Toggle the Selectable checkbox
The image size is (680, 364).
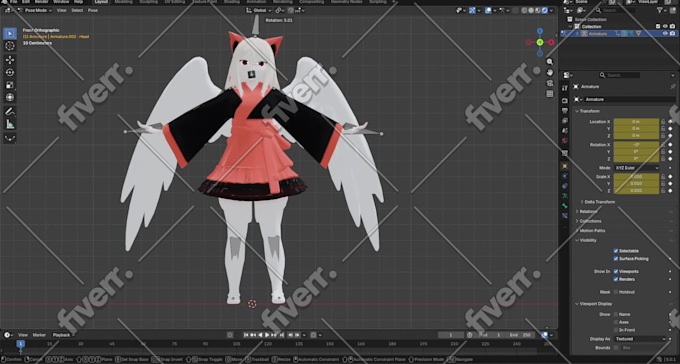pyautogui.click(x=616, y=251)
